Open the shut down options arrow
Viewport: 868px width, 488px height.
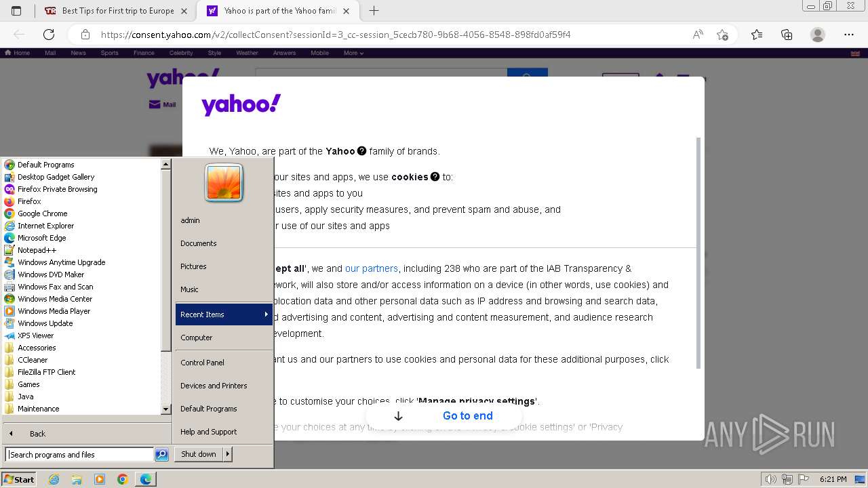pos(228,454)
